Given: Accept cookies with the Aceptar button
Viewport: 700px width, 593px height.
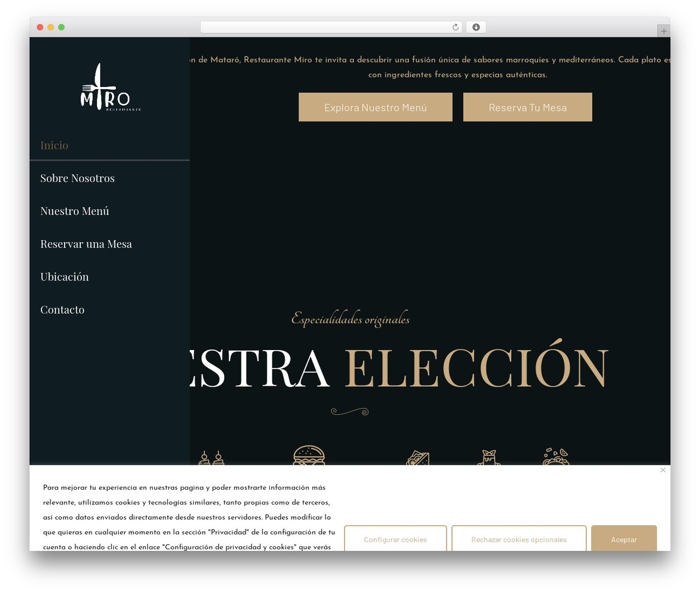Looking at the screenshot, I should (x=624, y=539).
